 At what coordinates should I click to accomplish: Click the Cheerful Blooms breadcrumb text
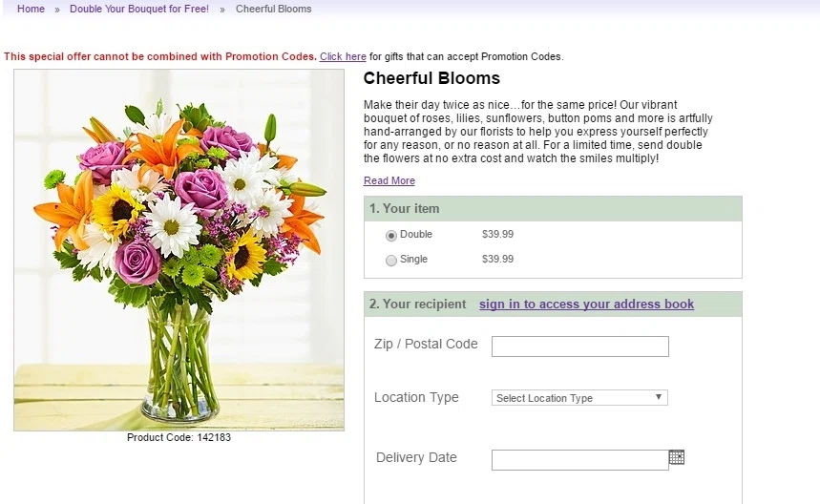coord(274,9)
